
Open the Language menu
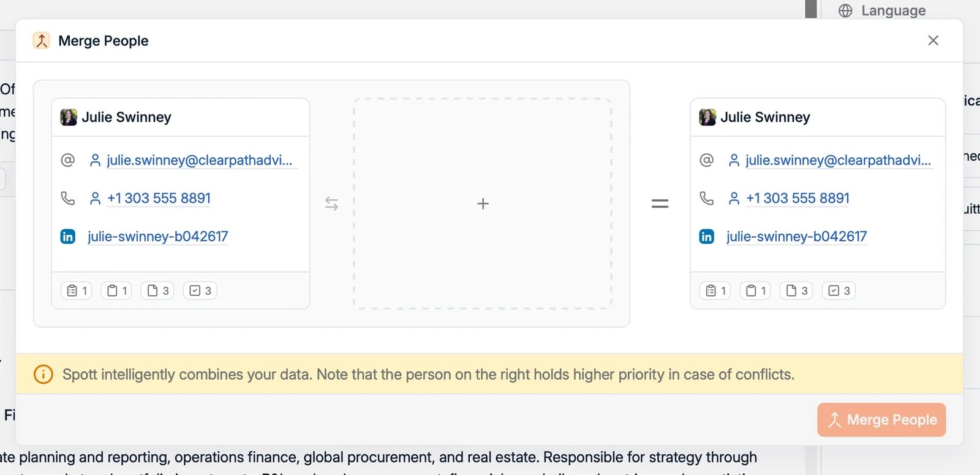pyautogui.click(x=882, y=10)
